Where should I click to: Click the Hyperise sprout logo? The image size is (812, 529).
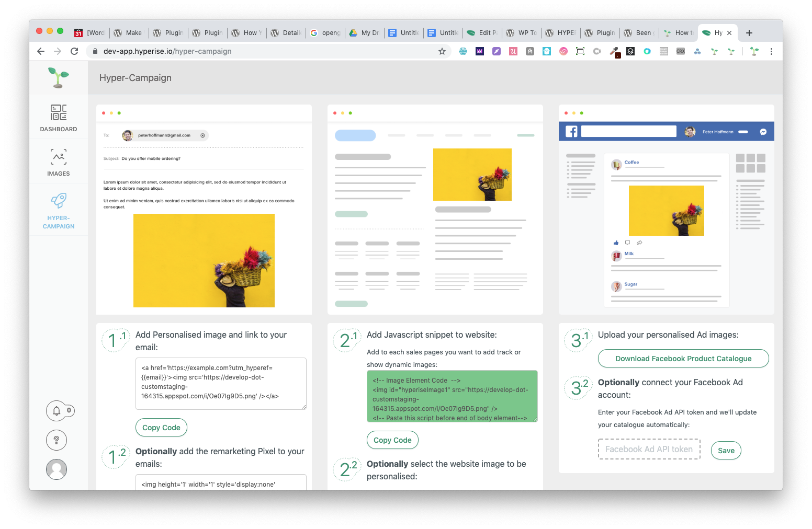[59, 77]
